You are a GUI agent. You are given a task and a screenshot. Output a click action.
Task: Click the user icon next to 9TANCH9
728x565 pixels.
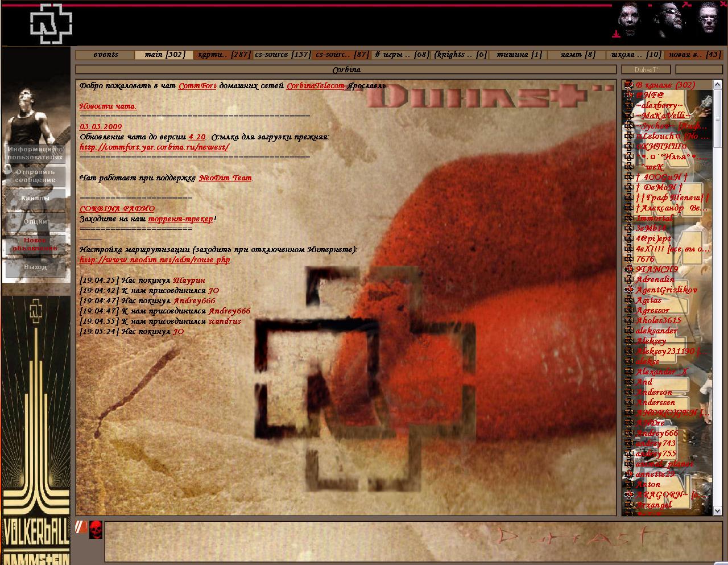tap(629, 270)
